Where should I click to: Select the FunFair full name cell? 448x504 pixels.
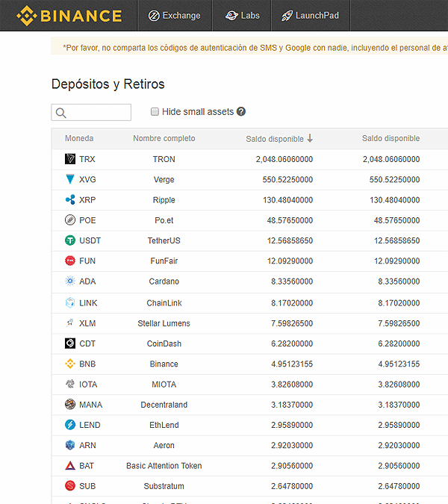164,261
